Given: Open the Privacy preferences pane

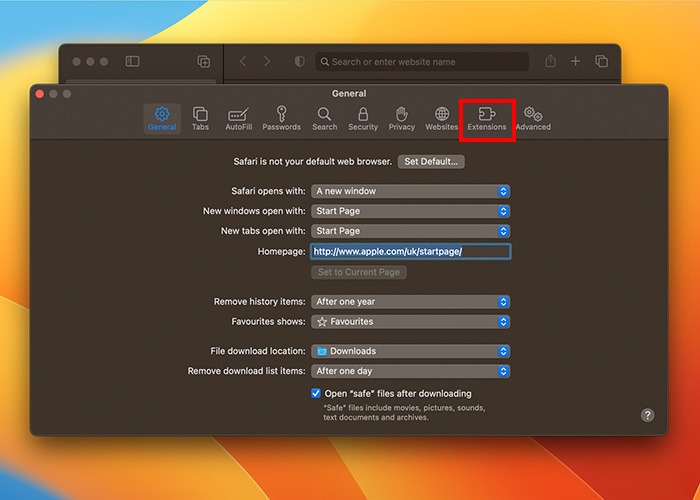Looking at the screenshot, I should tap(401, 119).
